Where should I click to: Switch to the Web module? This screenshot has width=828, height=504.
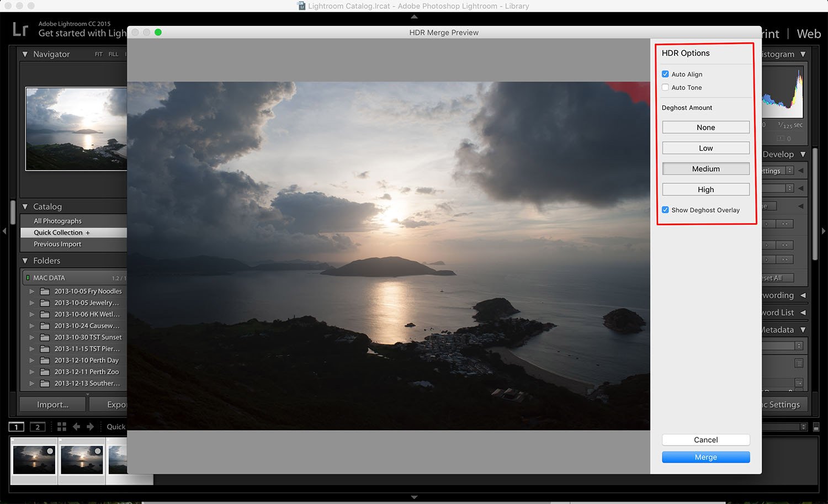point(808,34)
